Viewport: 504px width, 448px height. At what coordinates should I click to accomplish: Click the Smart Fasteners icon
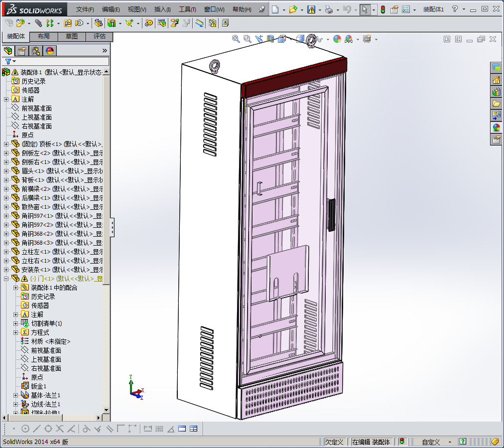click(x=68, y=23)
